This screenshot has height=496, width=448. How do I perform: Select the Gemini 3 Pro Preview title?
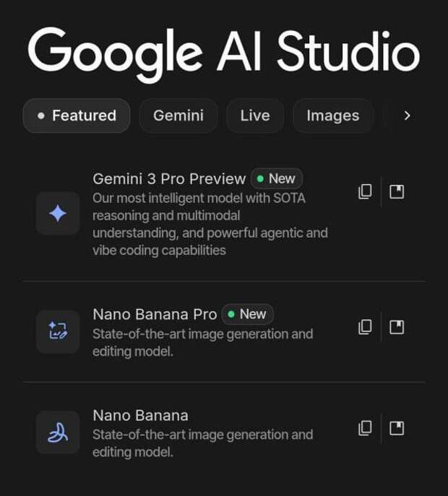pos(169,179)
